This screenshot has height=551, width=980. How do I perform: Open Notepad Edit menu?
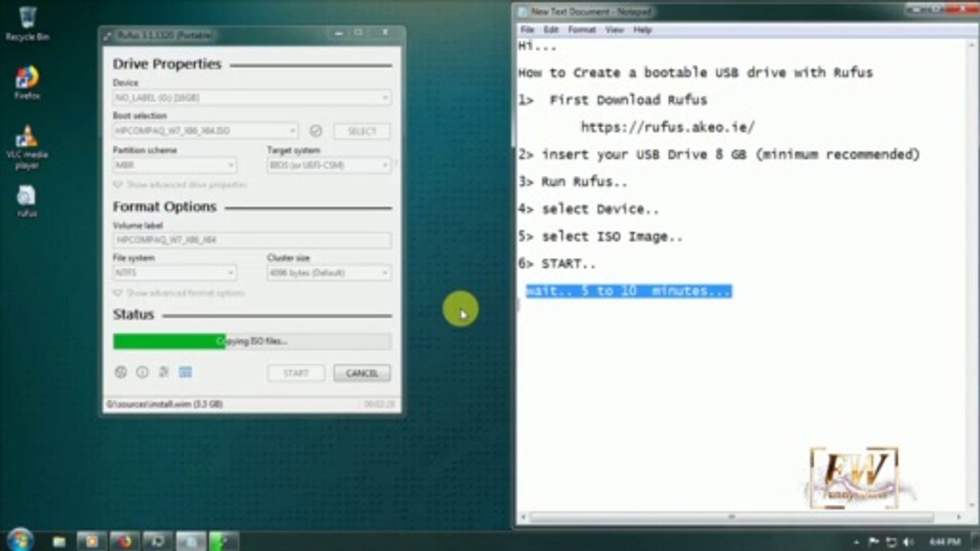[x=550, y=30]
